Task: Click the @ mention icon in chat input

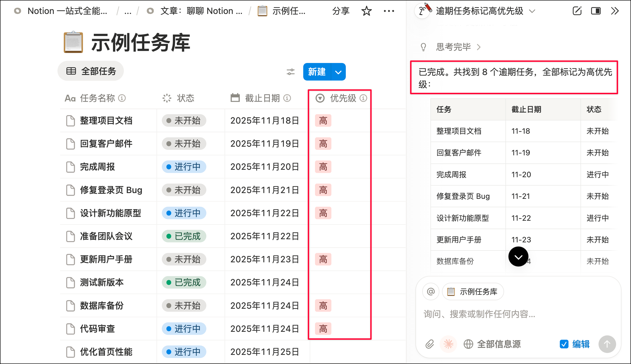Action: click(430, 291)
